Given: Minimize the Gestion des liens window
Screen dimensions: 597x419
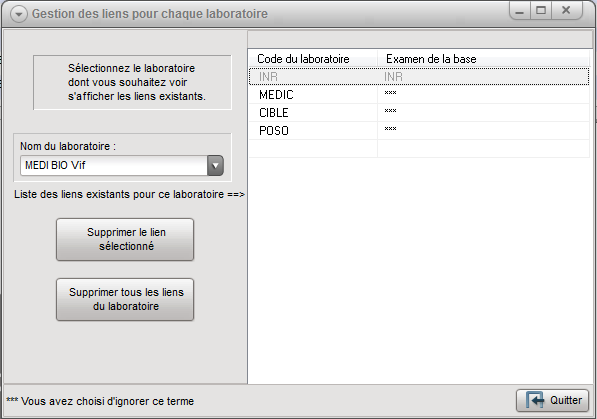Looking at the screenshot, I should click(520, 10).
